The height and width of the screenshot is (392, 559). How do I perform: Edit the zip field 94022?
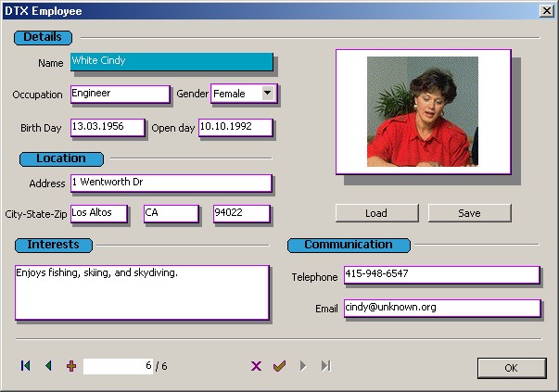[x=241, y=213]
